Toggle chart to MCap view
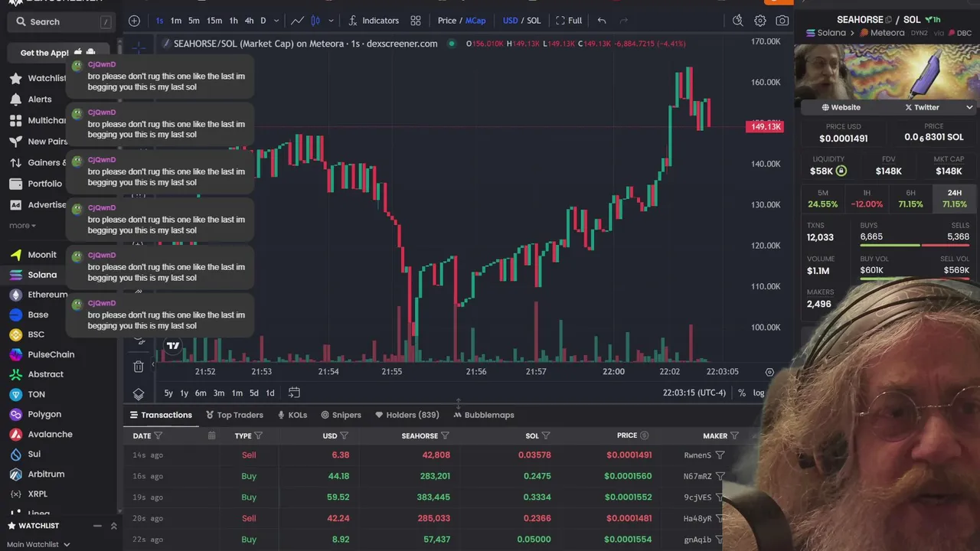 [475, 21]
